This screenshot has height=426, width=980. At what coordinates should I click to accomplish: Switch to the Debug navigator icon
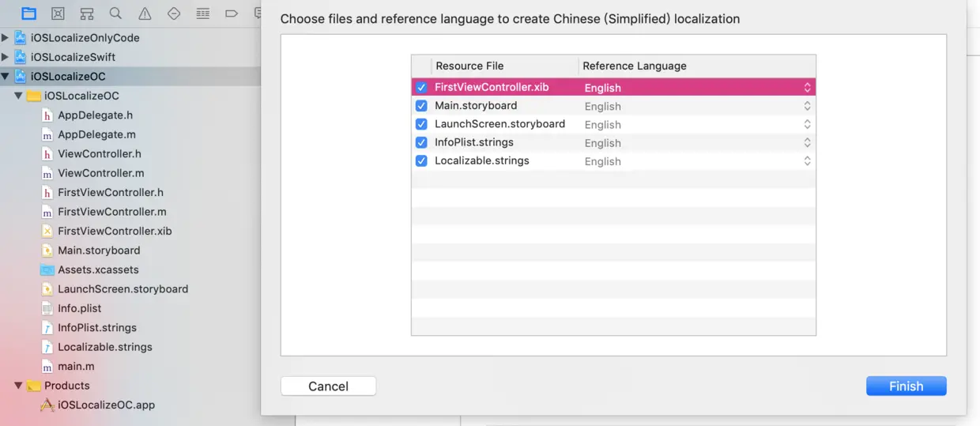point(203,13)
